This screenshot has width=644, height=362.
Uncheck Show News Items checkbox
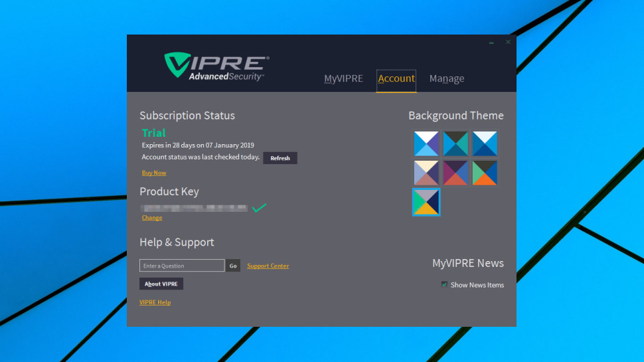click(x=444, y=284)
